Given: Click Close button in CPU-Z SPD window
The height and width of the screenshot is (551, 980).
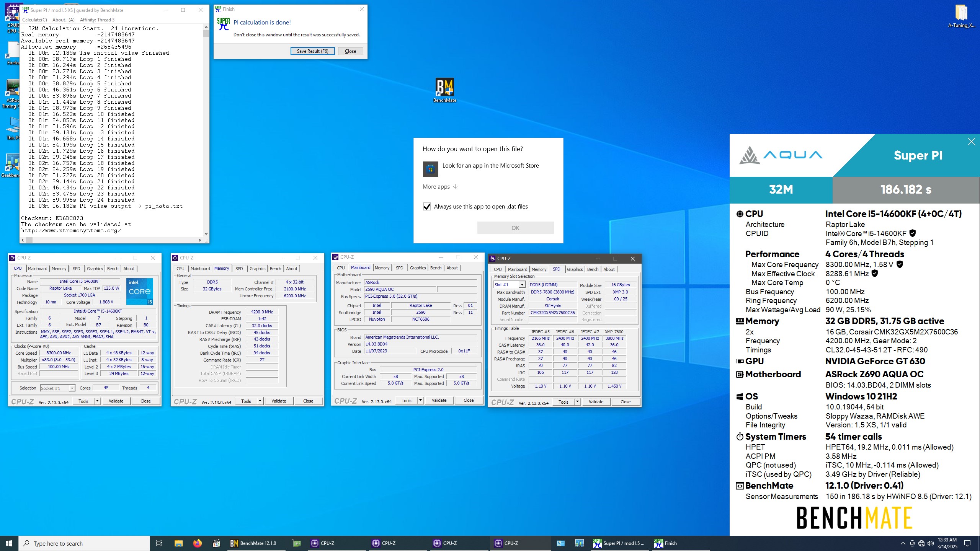Looking at the screenshot, I should (626, 402).
